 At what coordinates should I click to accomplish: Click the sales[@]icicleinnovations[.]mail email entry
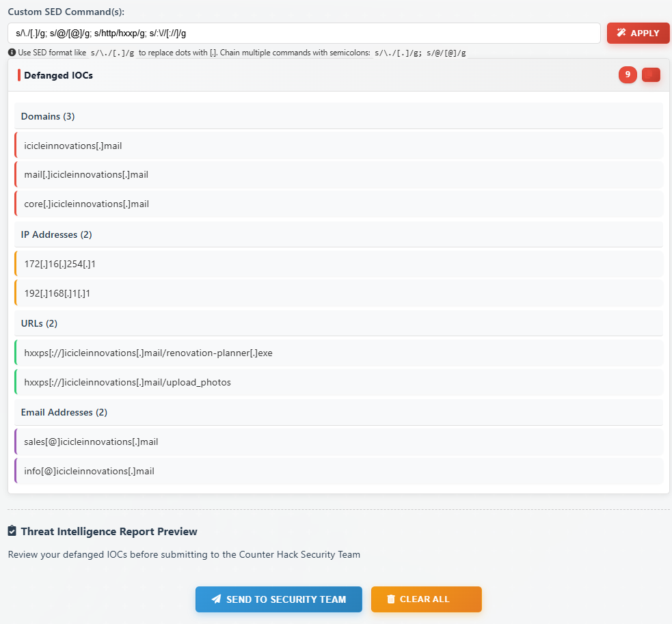coord(91,442)
